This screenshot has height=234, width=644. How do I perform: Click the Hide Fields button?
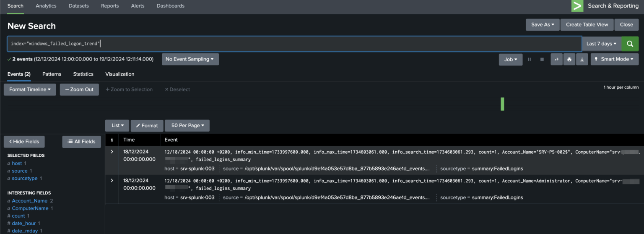click(24, 142)
